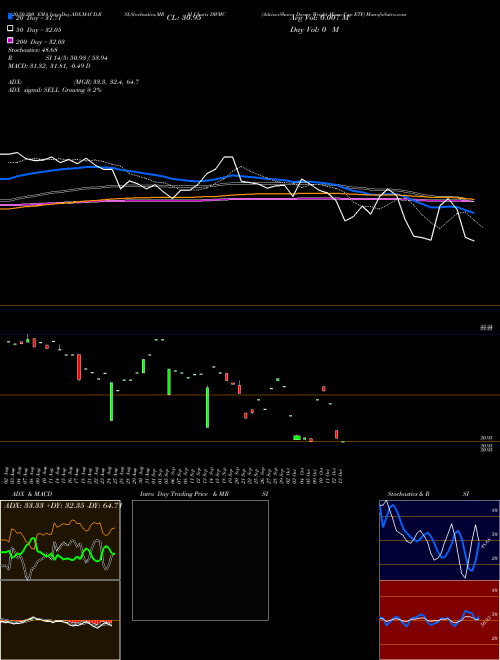The height and width of the screenshot is (660, 500).
Task: Click the red RSI chart panel
Action: coord(439,620)
